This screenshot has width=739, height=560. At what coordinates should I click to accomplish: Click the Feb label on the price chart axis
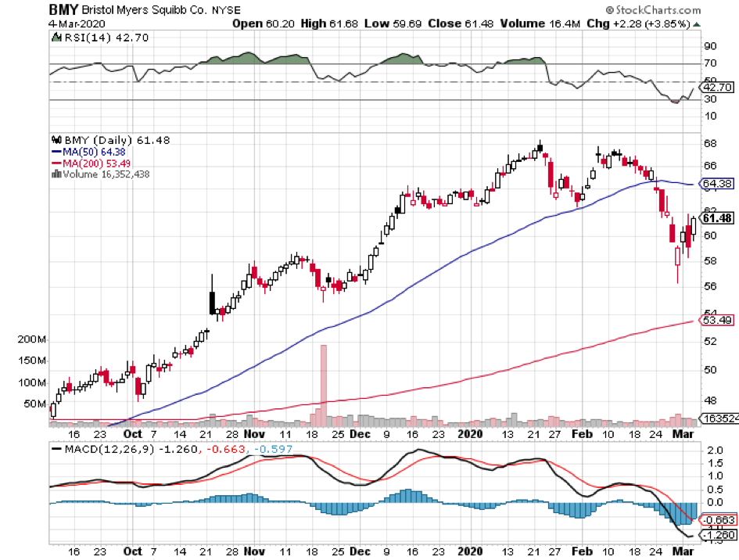[582, 433]
